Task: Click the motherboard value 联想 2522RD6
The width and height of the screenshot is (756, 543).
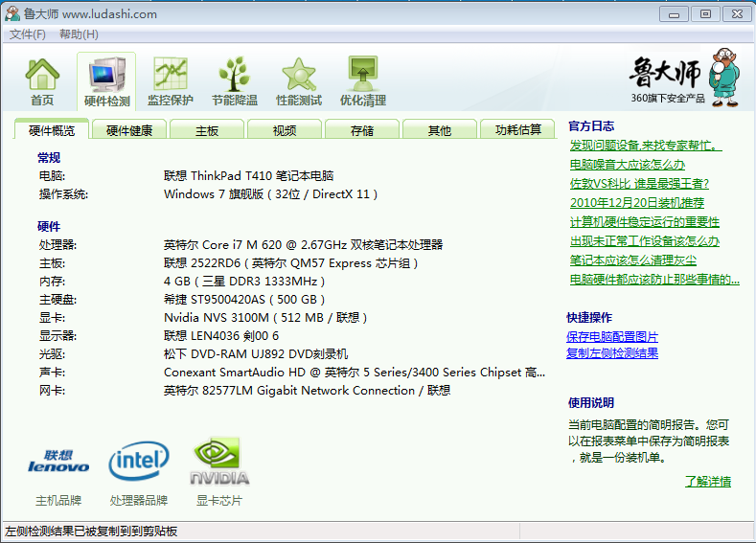Action: click(290, 263)
